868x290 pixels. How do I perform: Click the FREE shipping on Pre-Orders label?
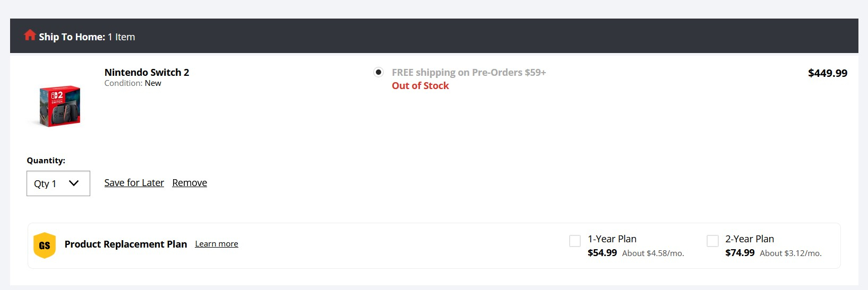469,73
